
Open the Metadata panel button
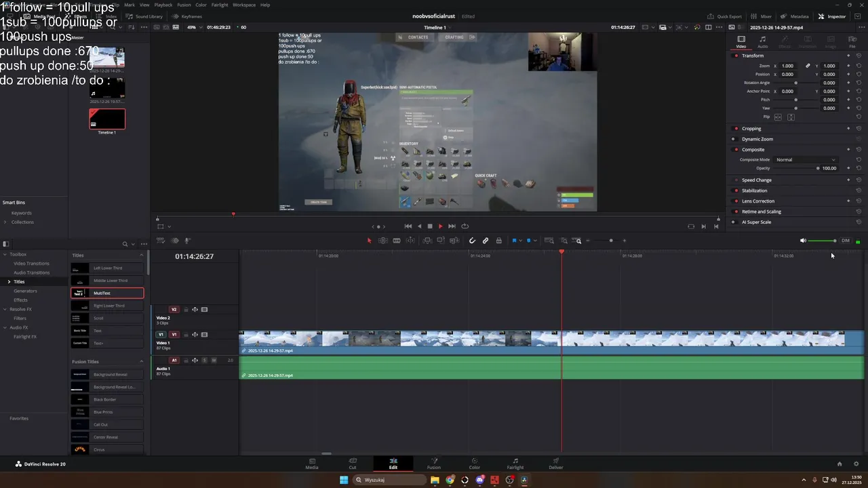tap(794, 16)
